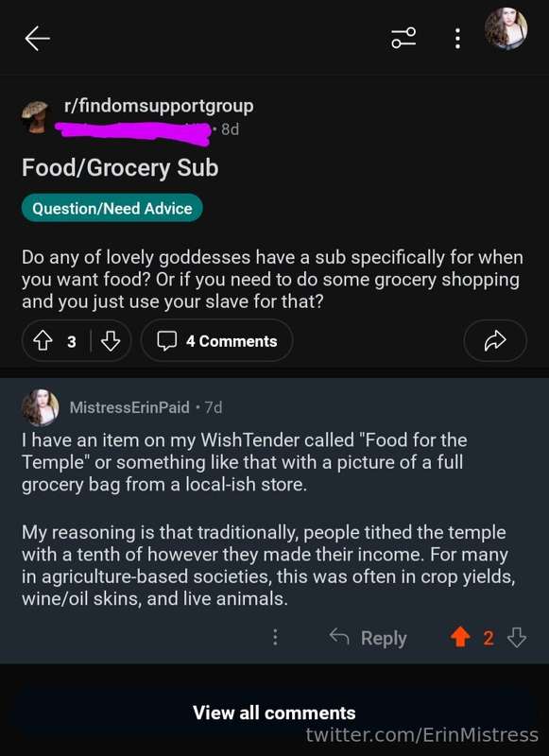Tap the reply arrow icon
Viewport: 549px width, 756px height.
point(339,637)
